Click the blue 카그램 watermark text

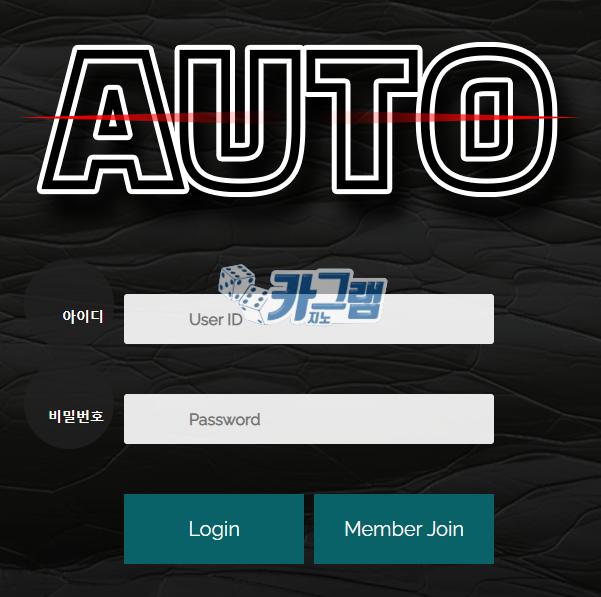326,295
